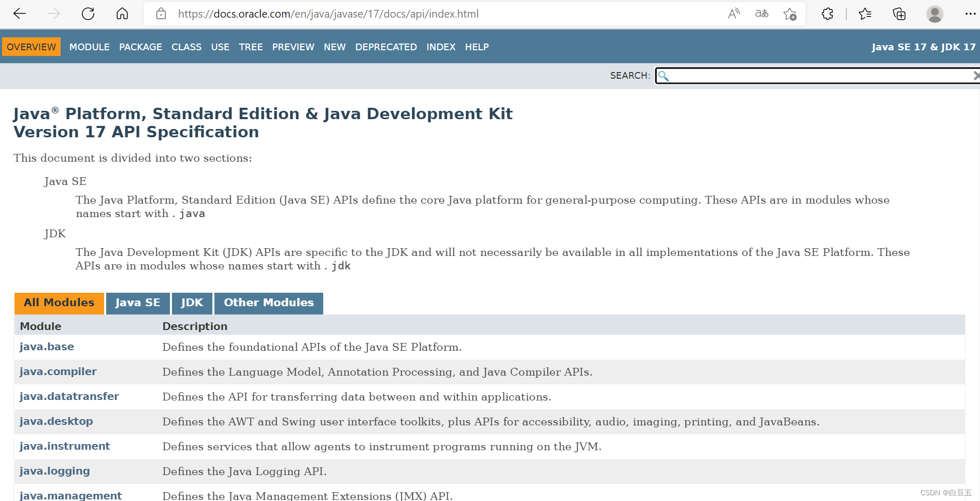980x501 pixels.
Task: Open the java.logging module link
Action: [55, 471]
